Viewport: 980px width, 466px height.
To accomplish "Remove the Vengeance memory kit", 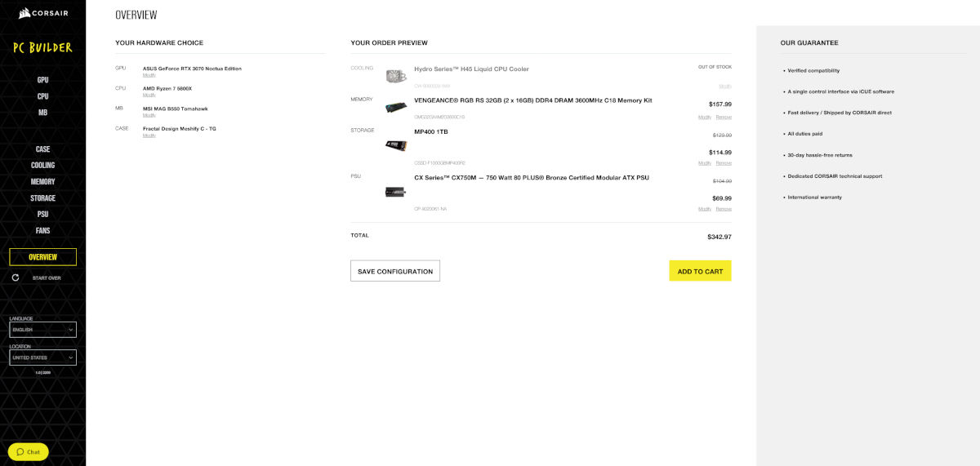I will (x=724, y=117).
